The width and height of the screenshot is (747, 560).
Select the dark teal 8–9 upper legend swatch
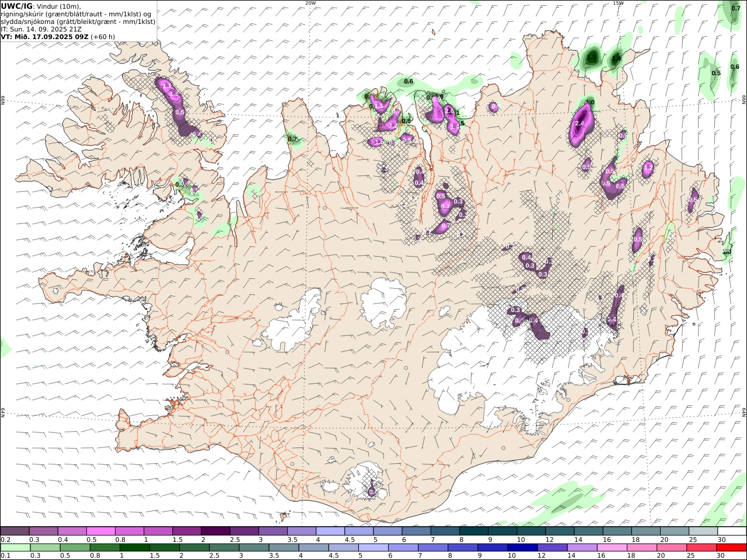tap(473, 531)
